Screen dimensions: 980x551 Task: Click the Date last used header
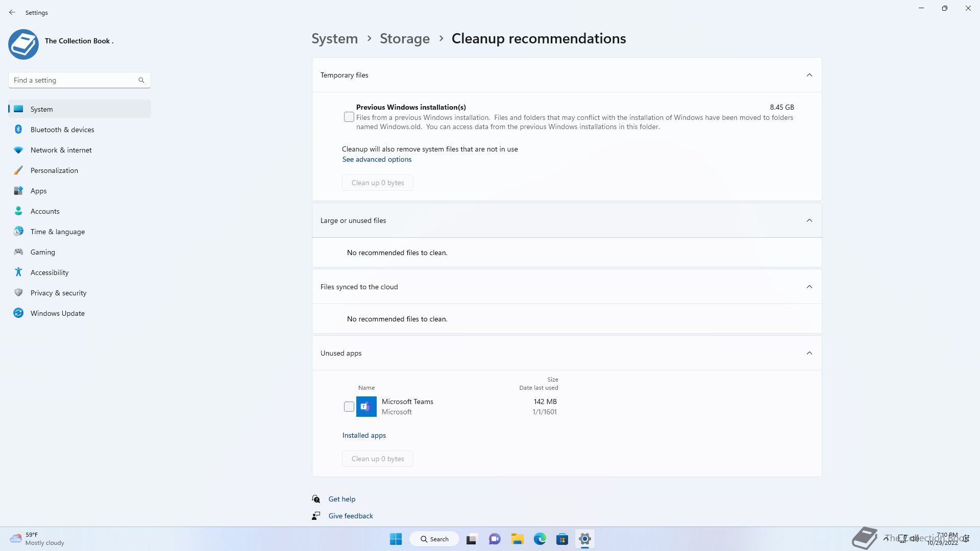click(x=538, y=388)
